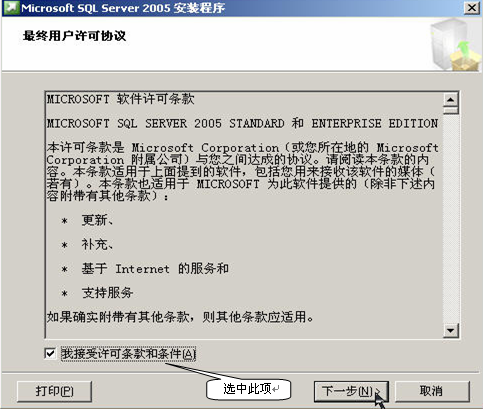Click the 我接受许可条款和条件 label text
Screen dimensions: 483x410
[128, 354]
